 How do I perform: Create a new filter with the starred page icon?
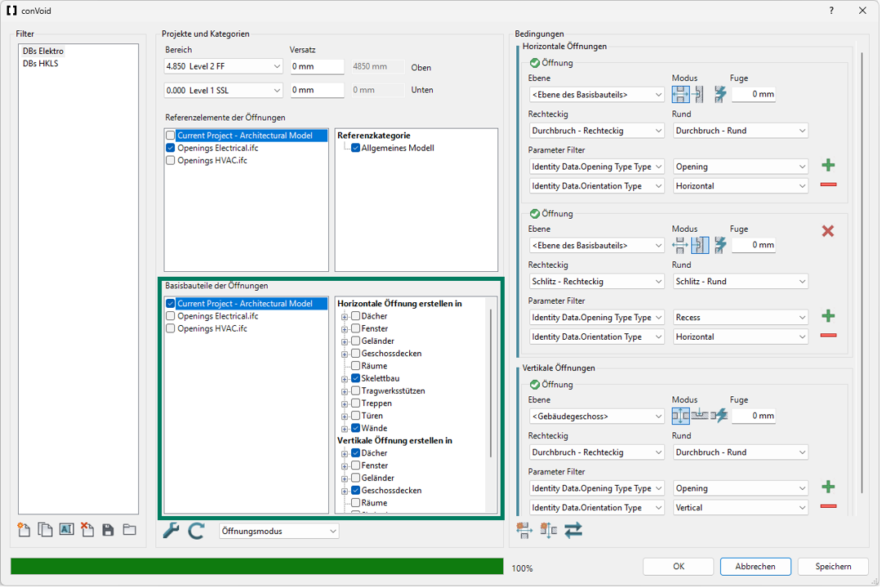[x=24, y=531]
